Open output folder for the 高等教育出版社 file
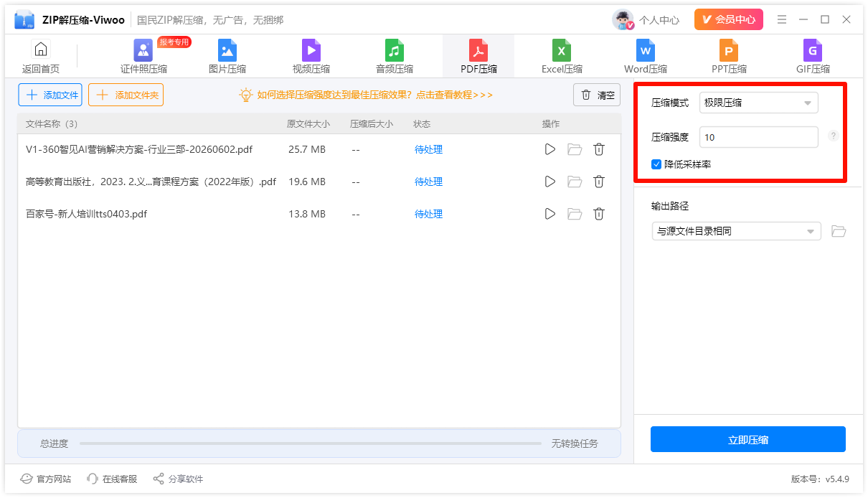This screenshot has width=868, height=498. pyautogui.click(x=575, y=182)
